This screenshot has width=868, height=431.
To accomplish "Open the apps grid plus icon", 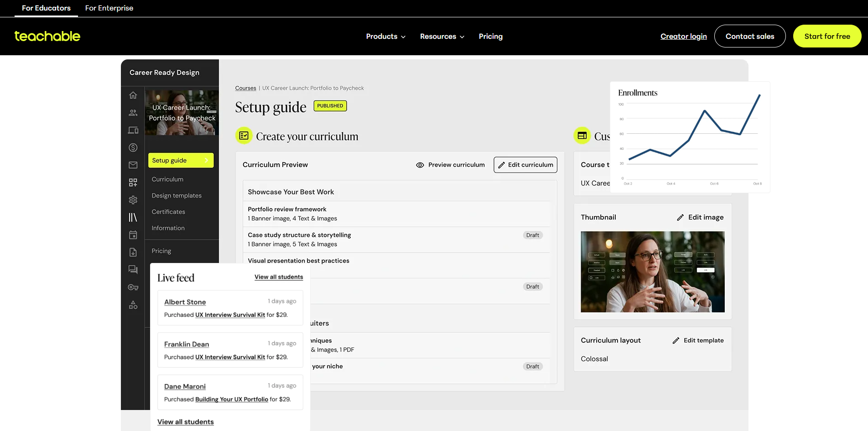I will point(133,183).
